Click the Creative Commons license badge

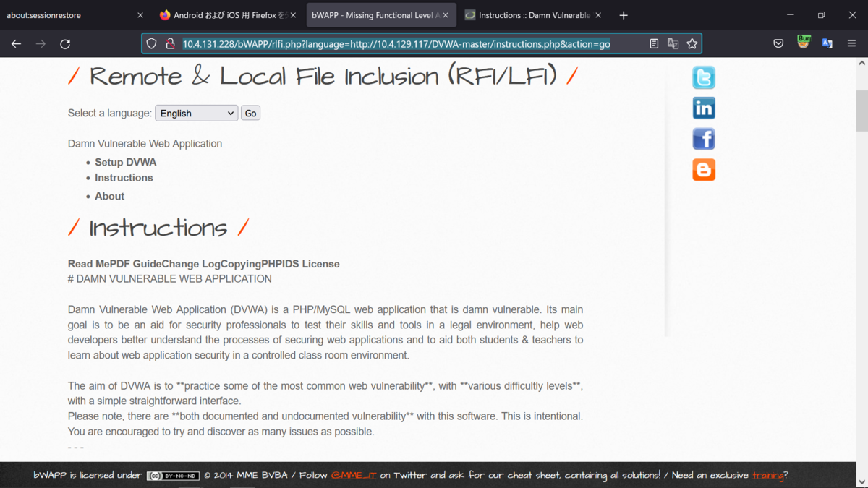173,476
